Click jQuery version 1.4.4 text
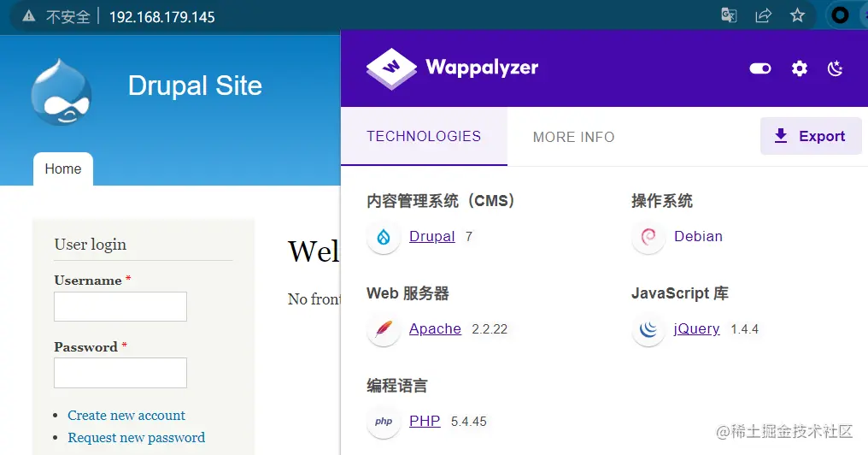The width and height of the screenshot is (868, 455). (x=745, y=329)
